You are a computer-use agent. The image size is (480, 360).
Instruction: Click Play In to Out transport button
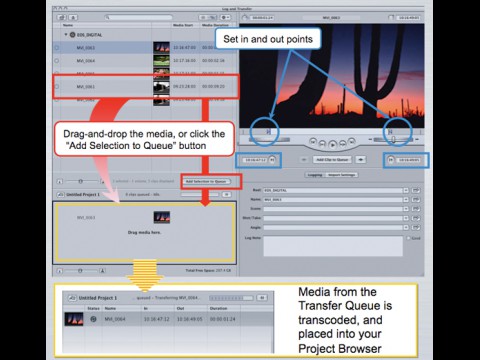[x=322, y=144]
